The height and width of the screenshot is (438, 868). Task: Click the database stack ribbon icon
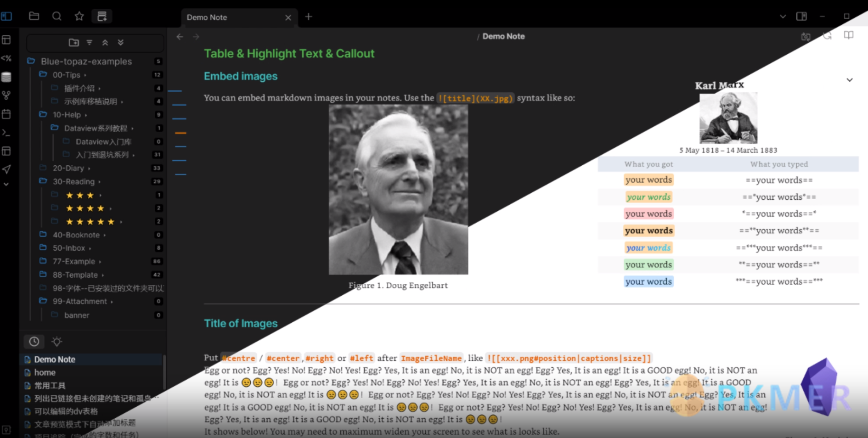point(6,77)
